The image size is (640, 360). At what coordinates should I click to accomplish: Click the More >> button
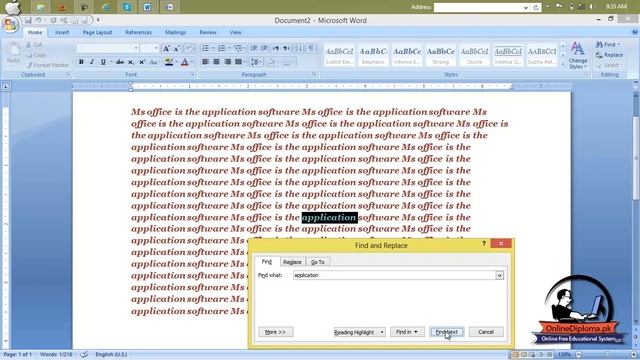[276, 332]
